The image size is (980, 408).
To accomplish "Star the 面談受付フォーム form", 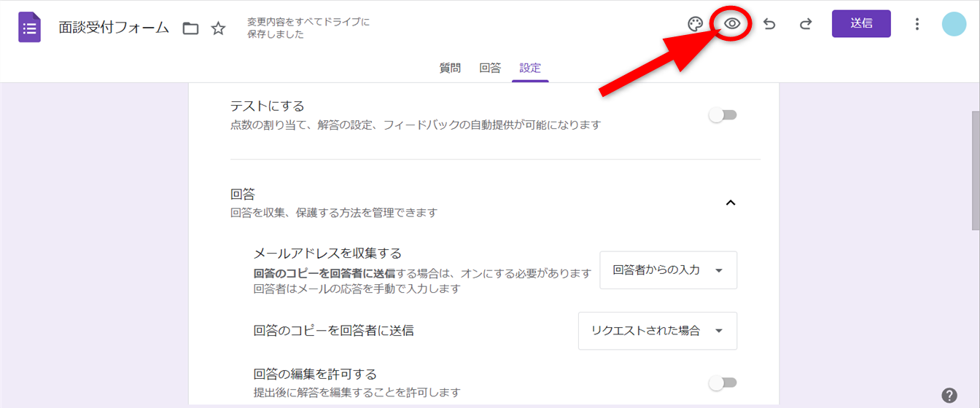I will [x=218, y=28].
